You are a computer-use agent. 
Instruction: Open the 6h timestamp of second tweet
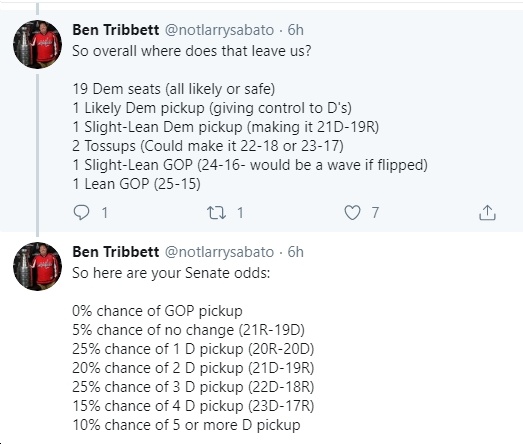coord(296,252)
